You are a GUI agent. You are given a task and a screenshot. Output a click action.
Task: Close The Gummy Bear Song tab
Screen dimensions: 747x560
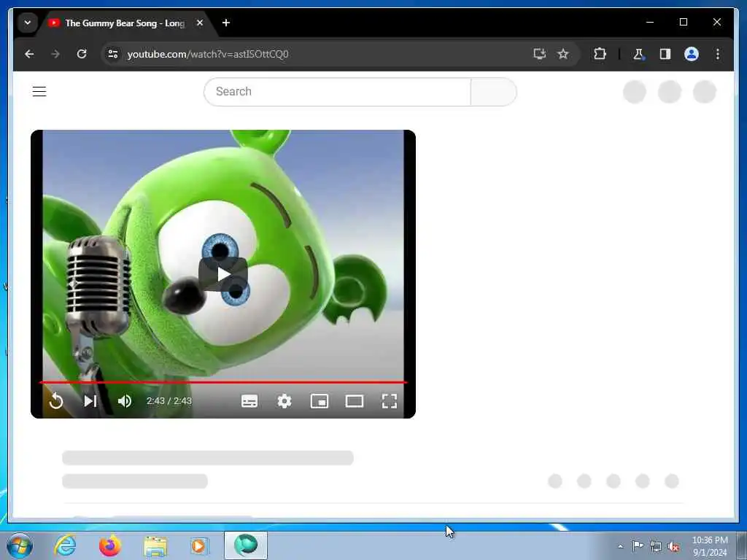click(200, 23)
